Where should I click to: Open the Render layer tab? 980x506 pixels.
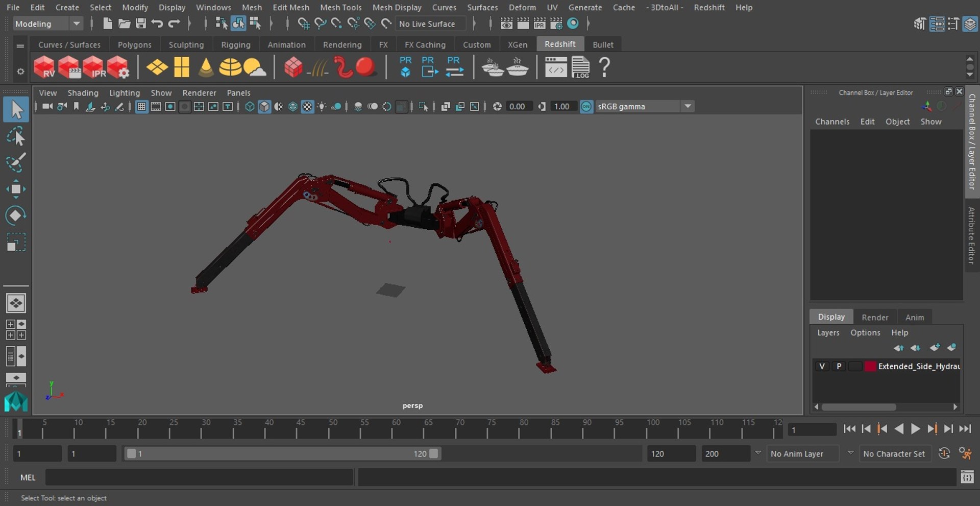875,317
